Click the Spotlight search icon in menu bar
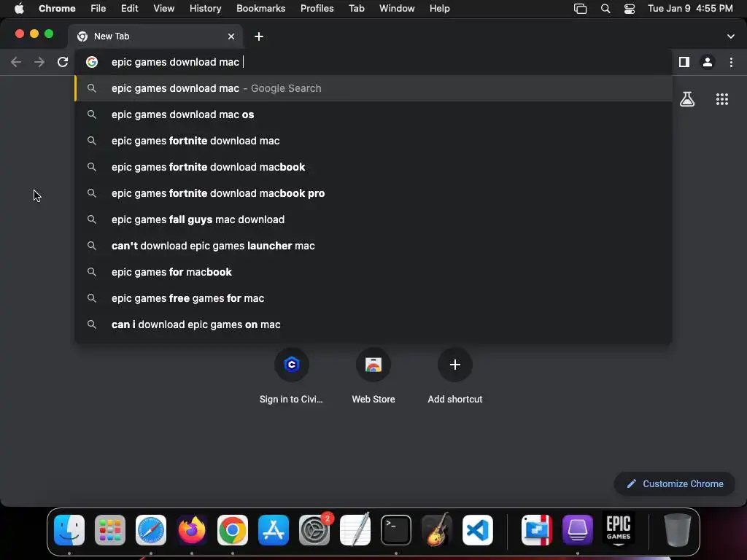The height and width of the screenshot is (560, 747). (605, 9)
